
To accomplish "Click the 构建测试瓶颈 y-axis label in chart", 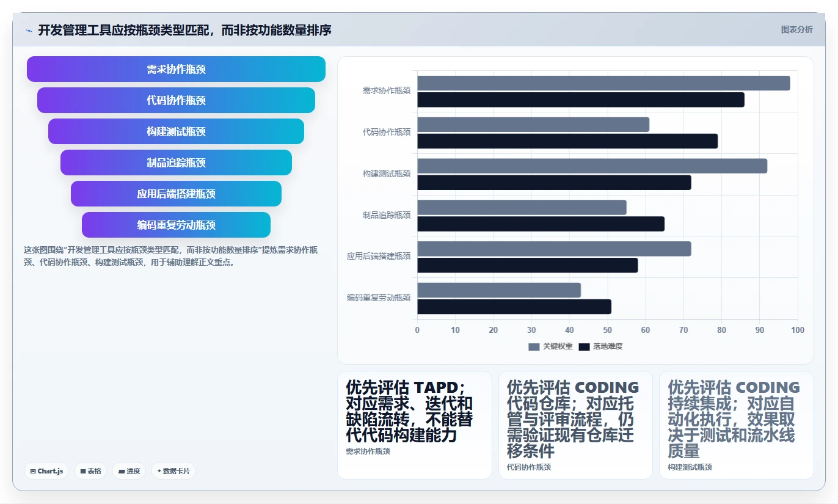I will [387, 173].
